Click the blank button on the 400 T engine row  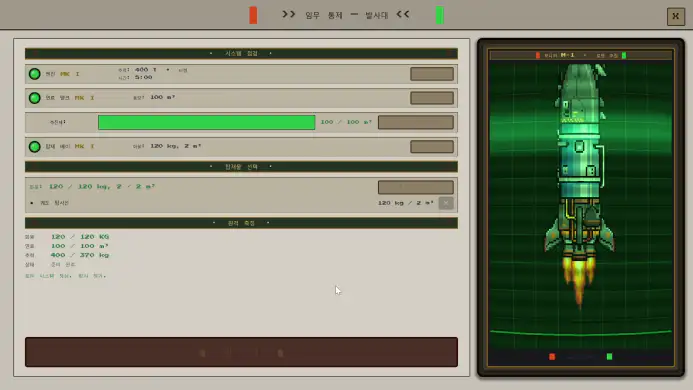pyautogui.click(x=432, y=74)
